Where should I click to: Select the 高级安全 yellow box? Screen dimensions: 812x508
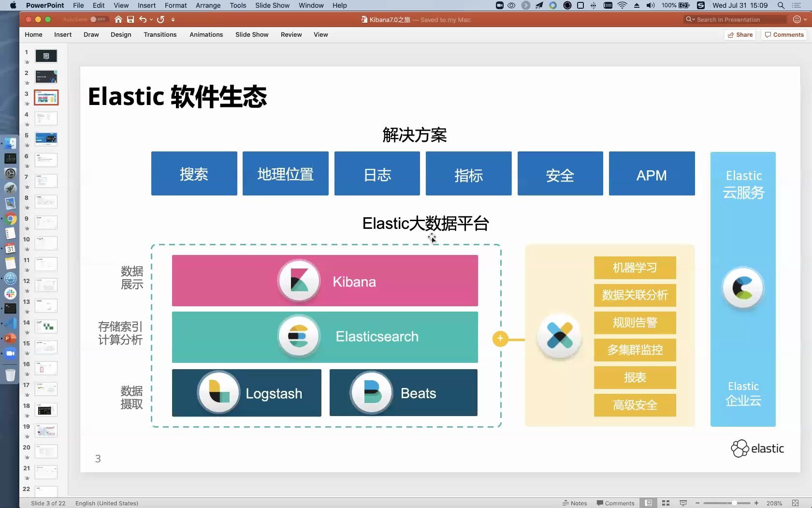635,405
